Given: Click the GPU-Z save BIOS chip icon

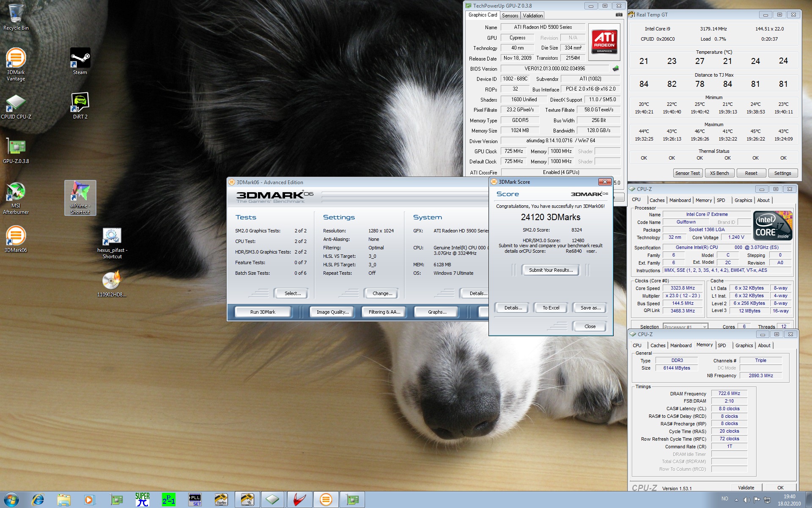Looking at the screenshot, I should point(615,68).
